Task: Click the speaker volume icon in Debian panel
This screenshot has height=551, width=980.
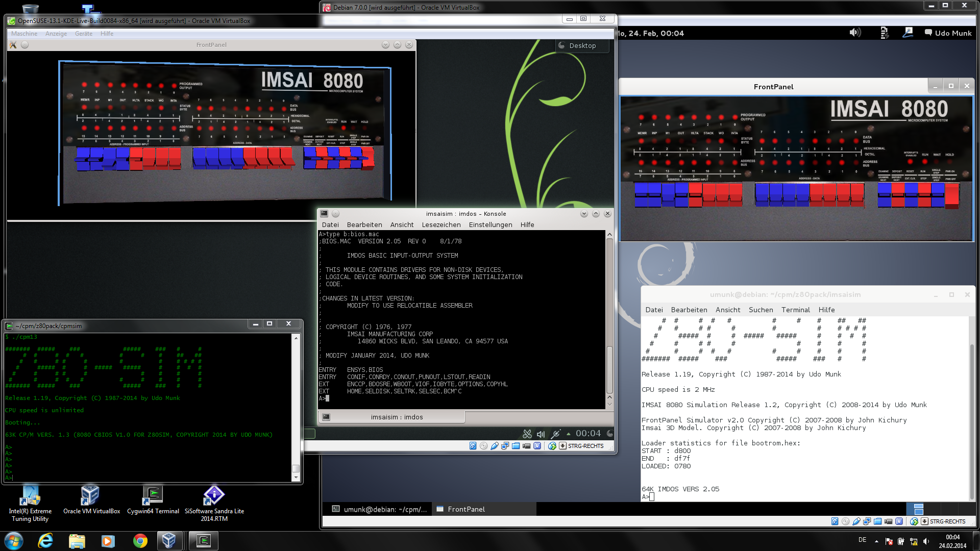Action: pos(855,33)
